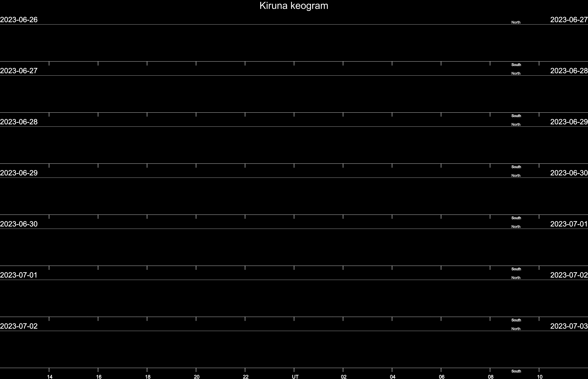Select North label of the 2023-06-26 row

coord(516,22)
